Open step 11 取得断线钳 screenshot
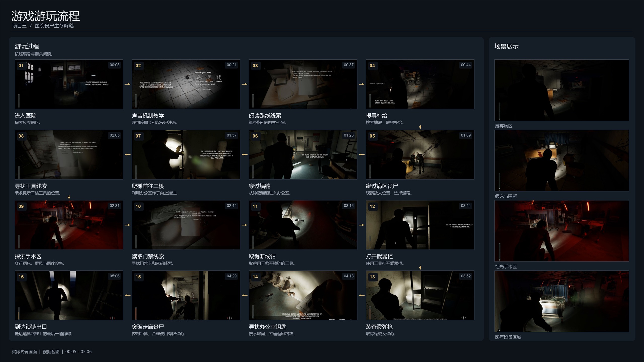The height and width of the screenshot is (362, 644). [303, 225]
